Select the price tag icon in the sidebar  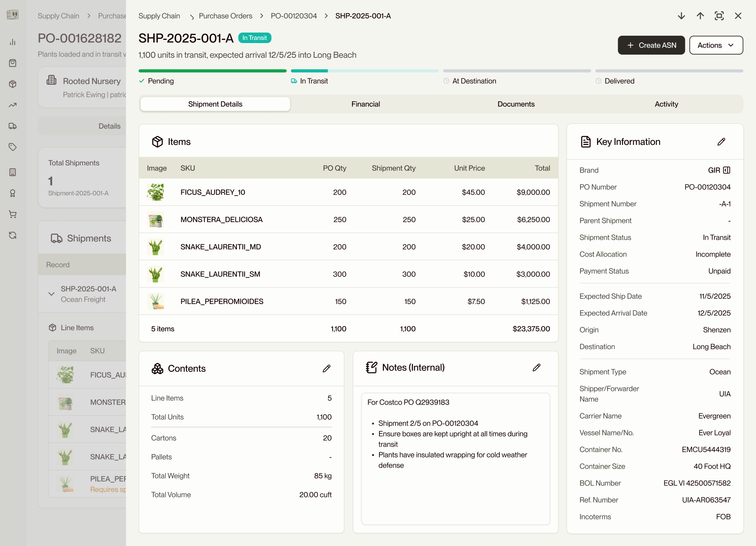coord(13,147)
